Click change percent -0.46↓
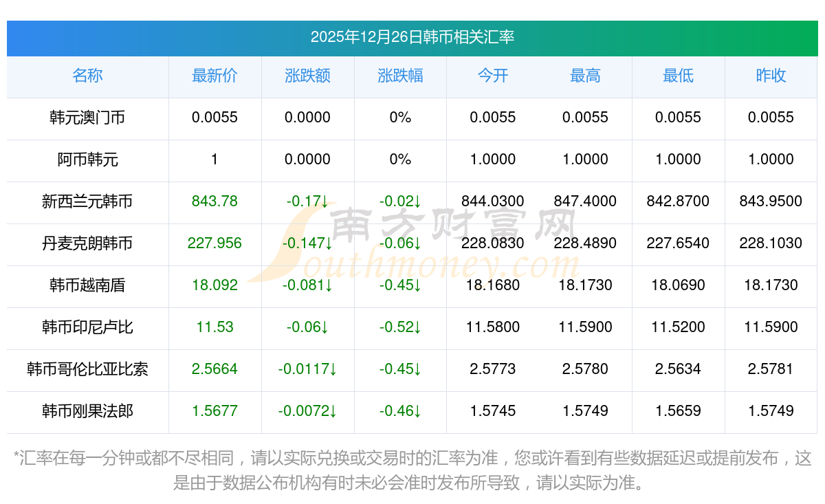Image resolution: width=825 pixels, height=504 pixels. (x=400, y=411)
